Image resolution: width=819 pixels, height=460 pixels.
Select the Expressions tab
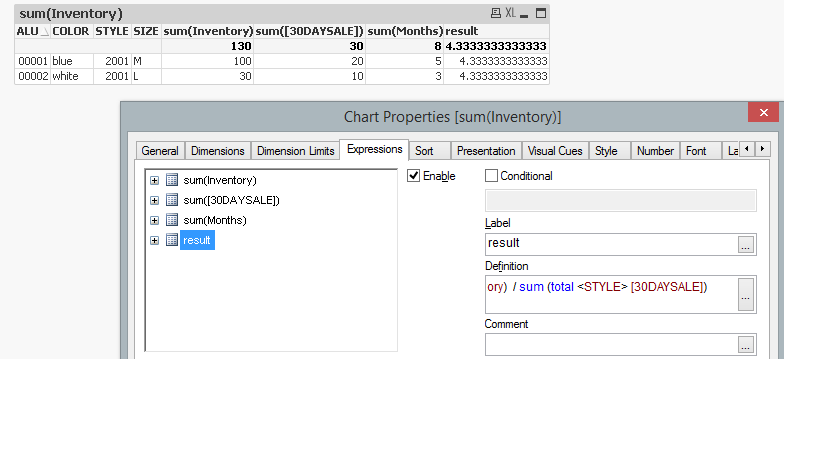click(x=375, y=149)
